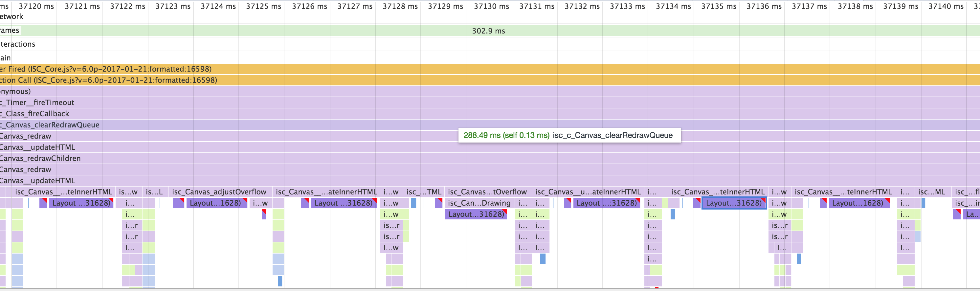Click the 37140 ms ruler label
Screen dimensions: 980x291
click(946, 7)
